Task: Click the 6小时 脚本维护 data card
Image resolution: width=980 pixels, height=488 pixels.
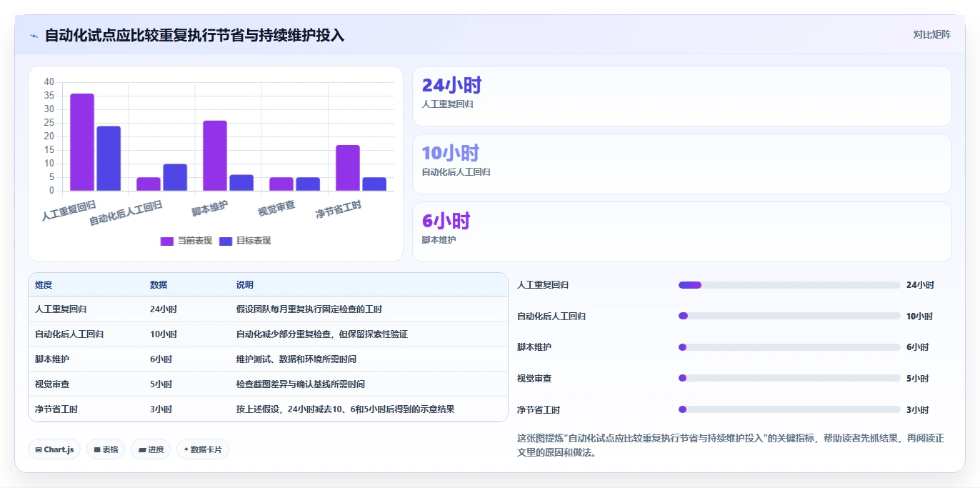Action: click(x=682, y=232)
